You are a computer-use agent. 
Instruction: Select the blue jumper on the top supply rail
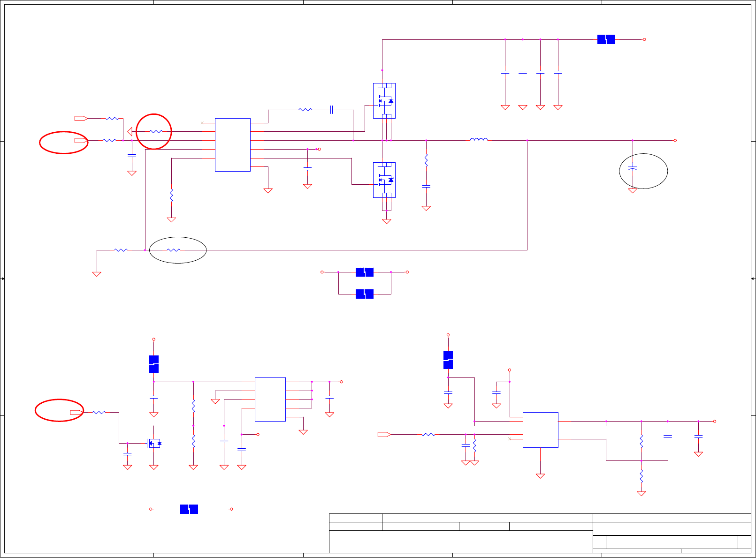pos(606,40)
